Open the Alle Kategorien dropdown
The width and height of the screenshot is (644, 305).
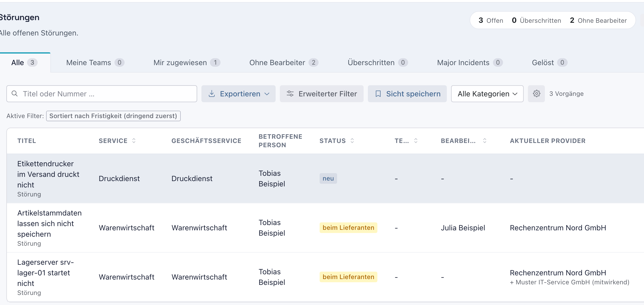coord(487,94)
